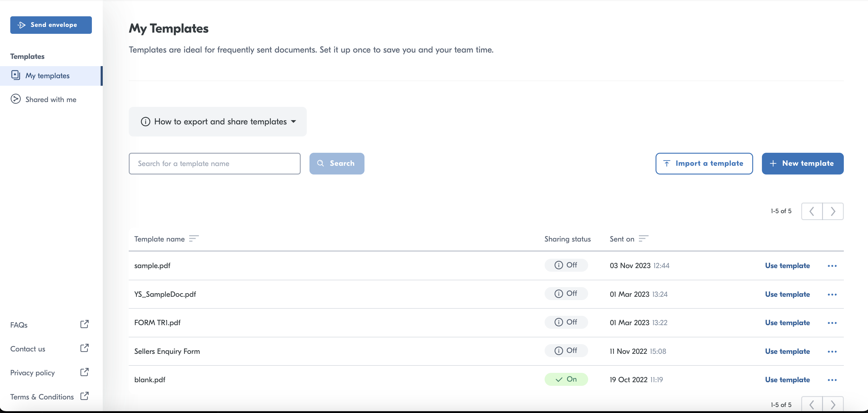Viewport: 868px width, 413px height.
Task: Open more options menu for sample.pdf
Action: 832,266
